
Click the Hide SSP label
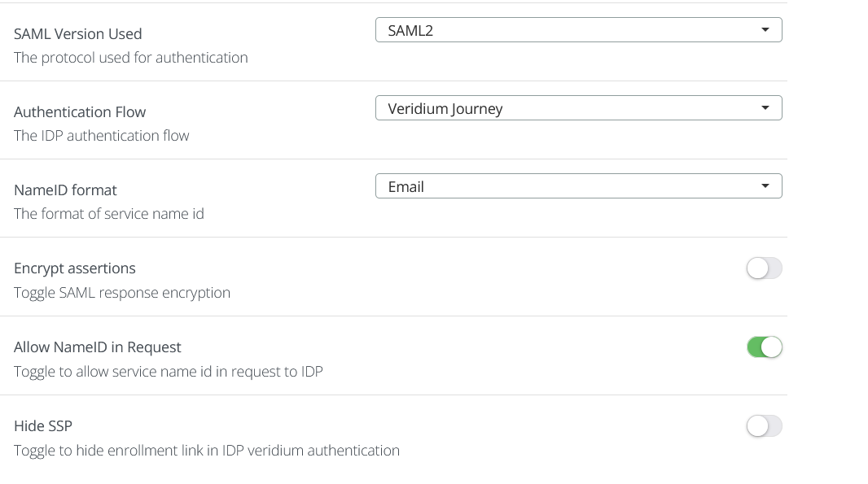coord(43,425)
